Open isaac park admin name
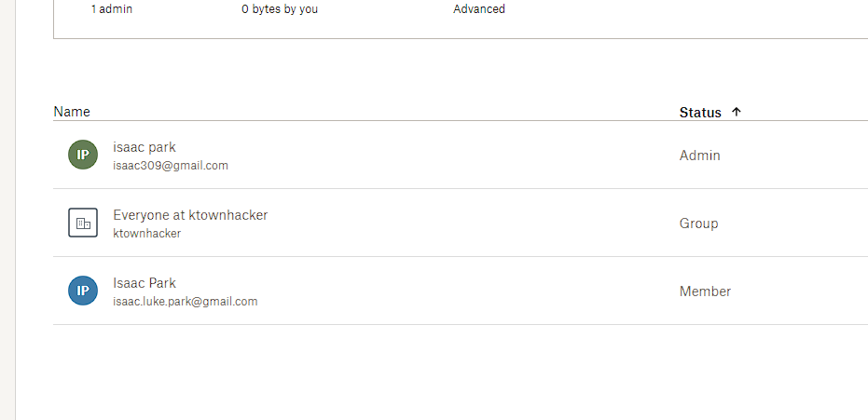This screenshot has height=420, width=868. (x=144, y=147)
